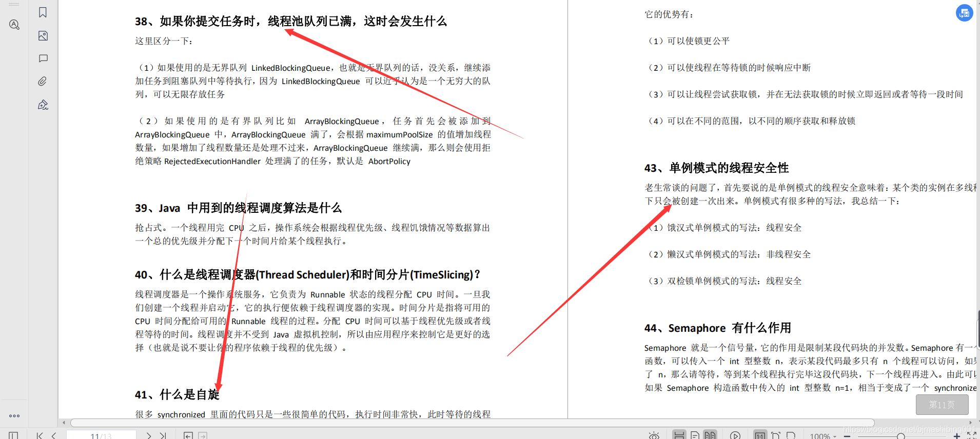The image size is (980, 439).
Task: Go back to the previous view
Action: (x=188, y=435)
